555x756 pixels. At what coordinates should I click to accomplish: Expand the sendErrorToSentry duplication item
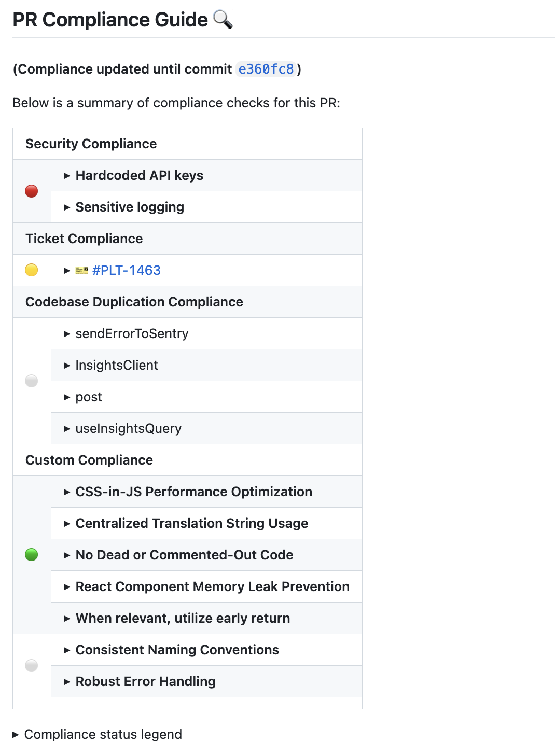(x=132, y=333)
